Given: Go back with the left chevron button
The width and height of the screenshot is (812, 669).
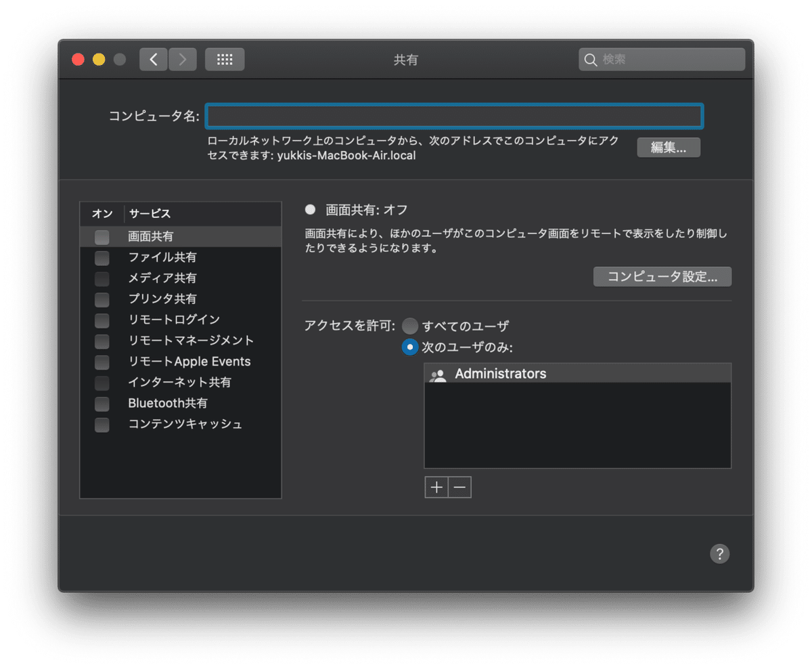Looking at the screenshot, I should (x=154, y=60).
